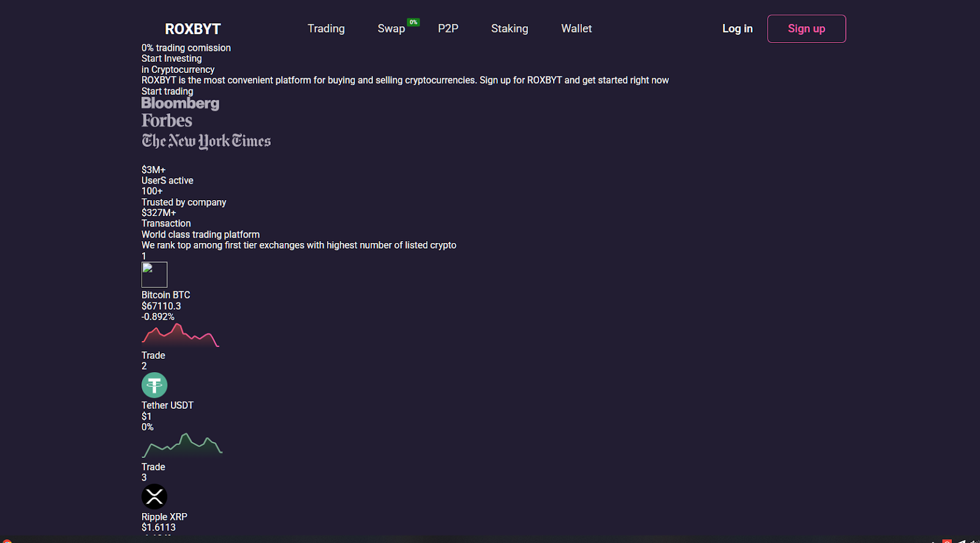Click the '100+' statistic

(x=152, y=191)
